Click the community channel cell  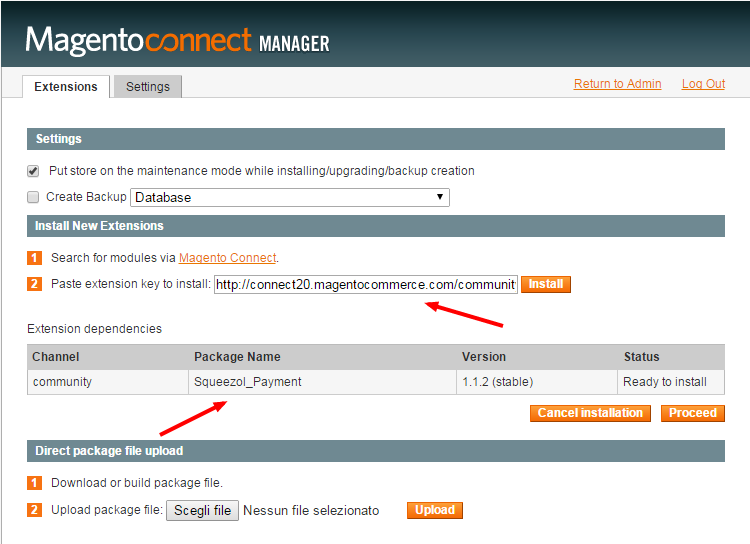(x=108, y=382)
